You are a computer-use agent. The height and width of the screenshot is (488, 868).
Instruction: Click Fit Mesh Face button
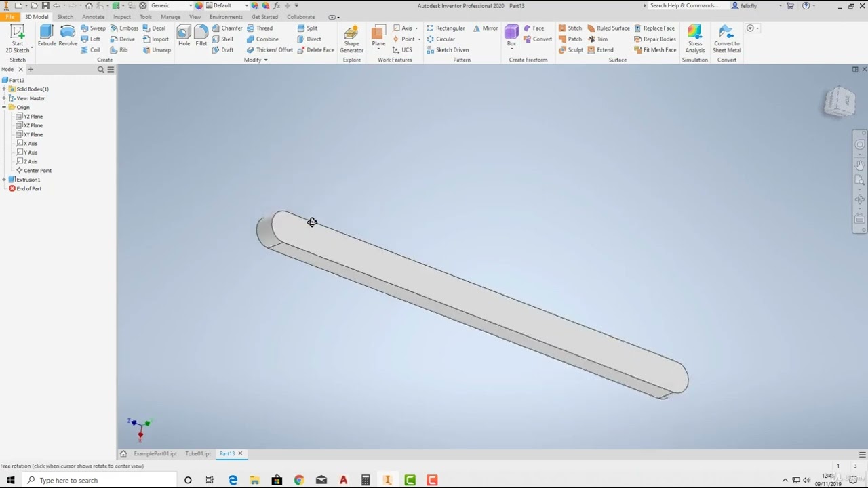point(655,50)
